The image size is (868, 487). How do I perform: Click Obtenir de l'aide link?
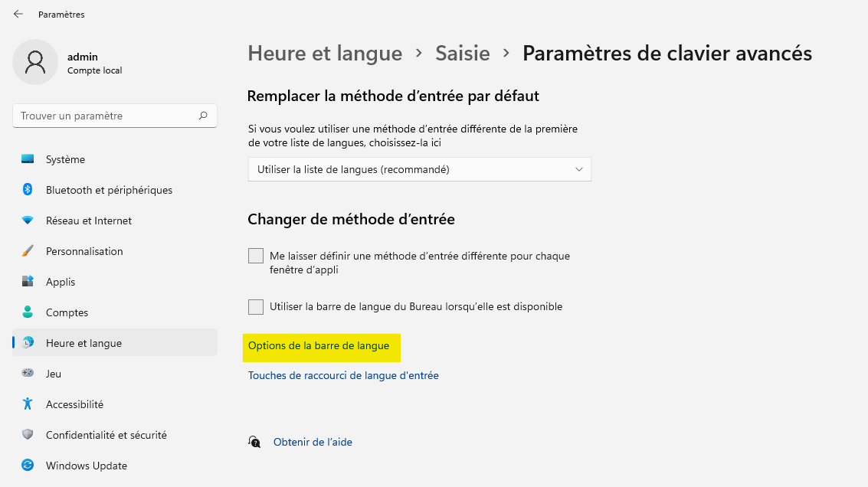click(313, 442)
